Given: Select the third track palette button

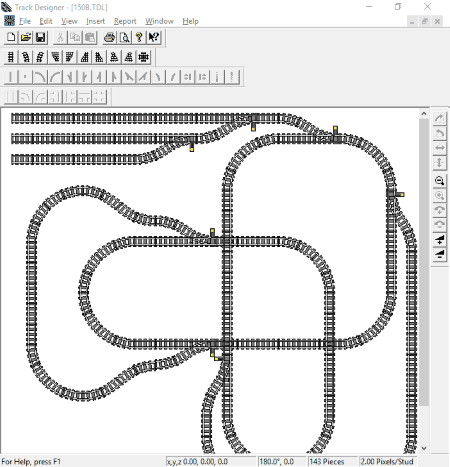Looking at the screenshot, I should pyautogui.click(x=40, y=57).
